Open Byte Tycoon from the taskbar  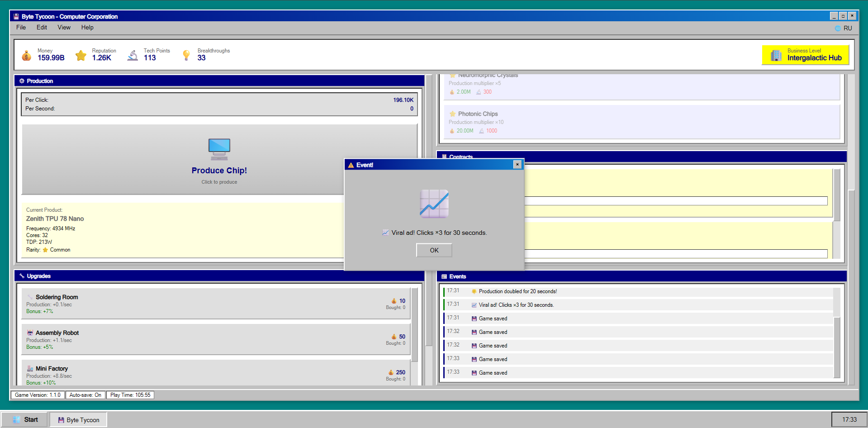click(x=78, y=419)
